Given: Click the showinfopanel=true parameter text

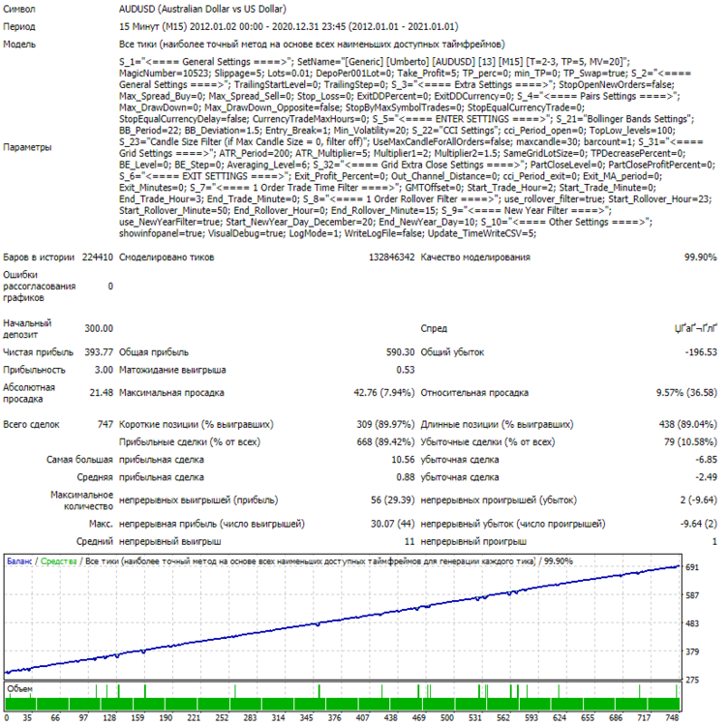Looking at the screenshot, I should (161, 233).
